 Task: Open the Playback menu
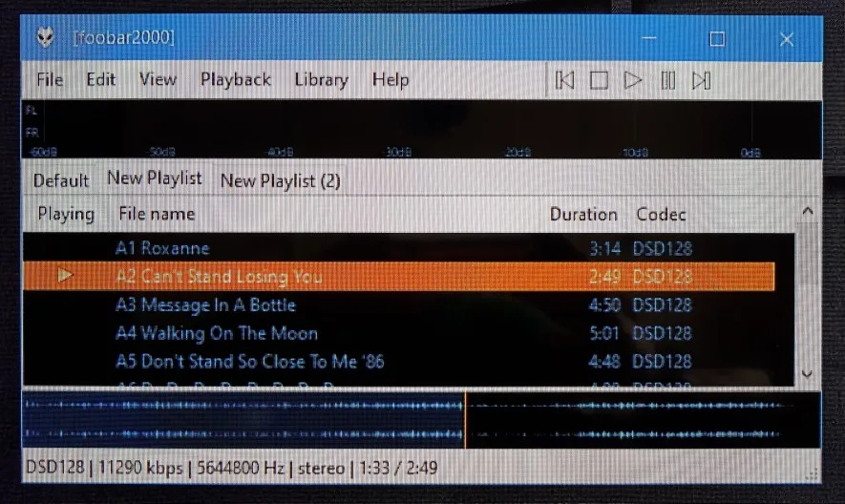[236, 80]
